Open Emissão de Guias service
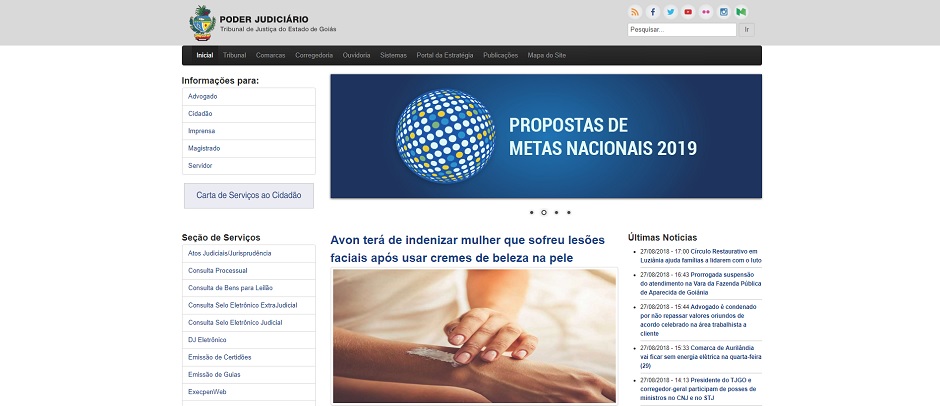 (249, 375)
